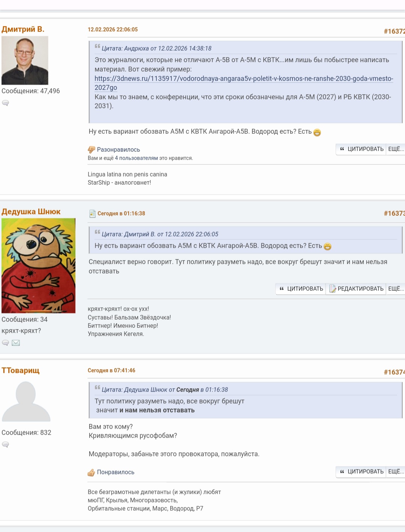Click edit pencil icon in РЕДАКТИРОВАТЬ button
Image resolution: width=405 pixels, height=532 pixels.
(x=333, y=288)
